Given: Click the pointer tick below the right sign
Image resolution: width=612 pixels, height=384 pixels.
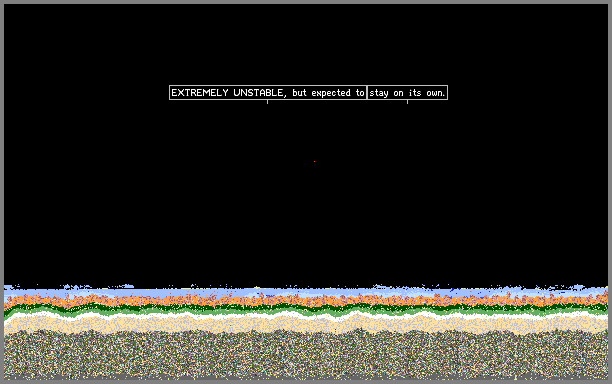Looking at the screenshot, I should coord(407,102).
